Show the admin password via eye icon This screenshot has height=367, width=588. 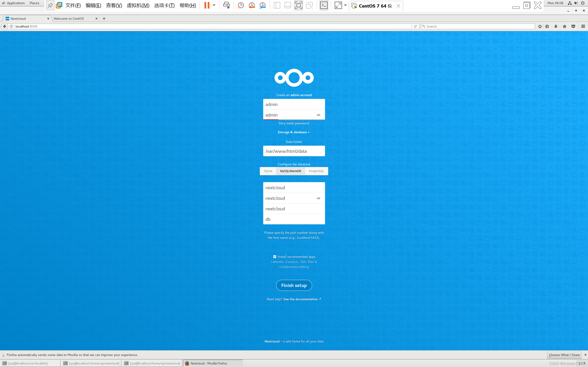click(x=318, y=115)
